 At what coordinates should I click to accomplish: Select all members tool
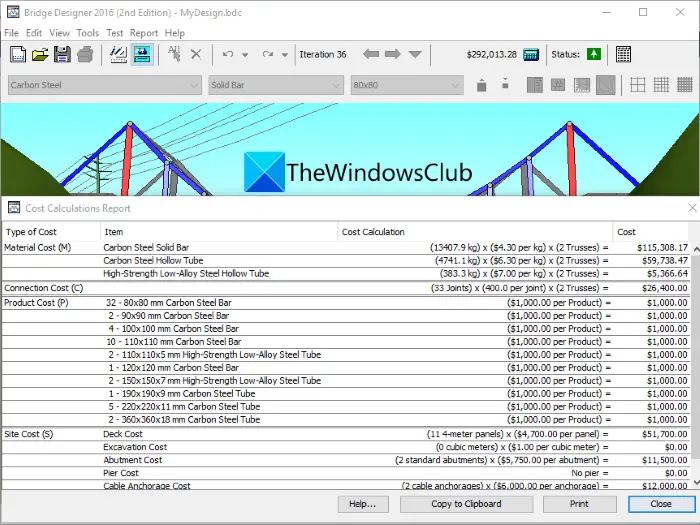pos(174,54)
